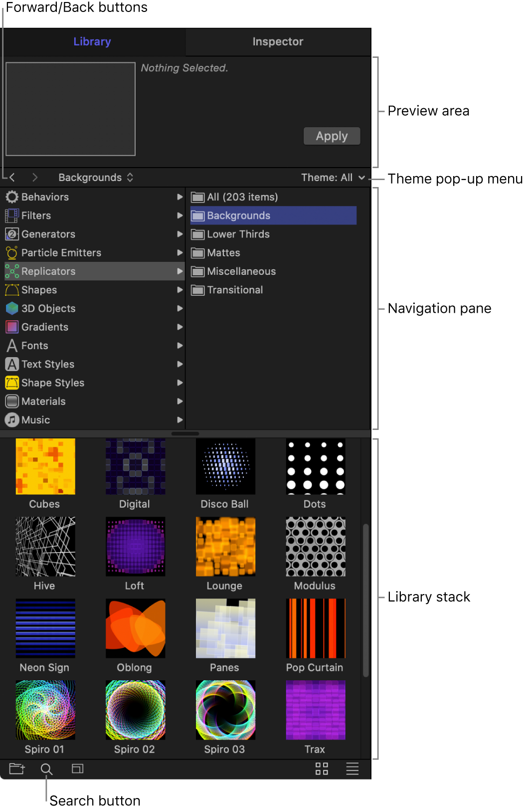The height and width of the screenshot is (812, 528).
Task: Select the Disco Ball replicator thumbnail
Action: tap(225, 466)
